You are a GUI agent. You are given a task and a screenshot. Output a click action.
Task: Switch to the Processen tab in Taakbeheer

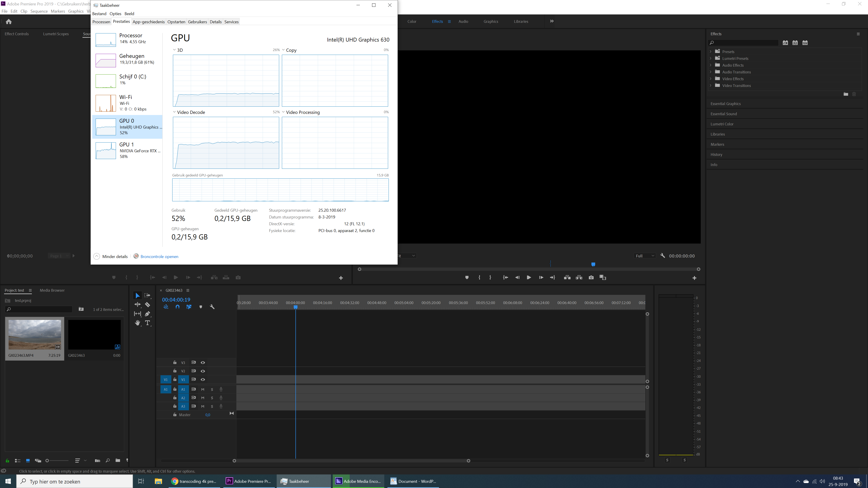click(101, 21)
